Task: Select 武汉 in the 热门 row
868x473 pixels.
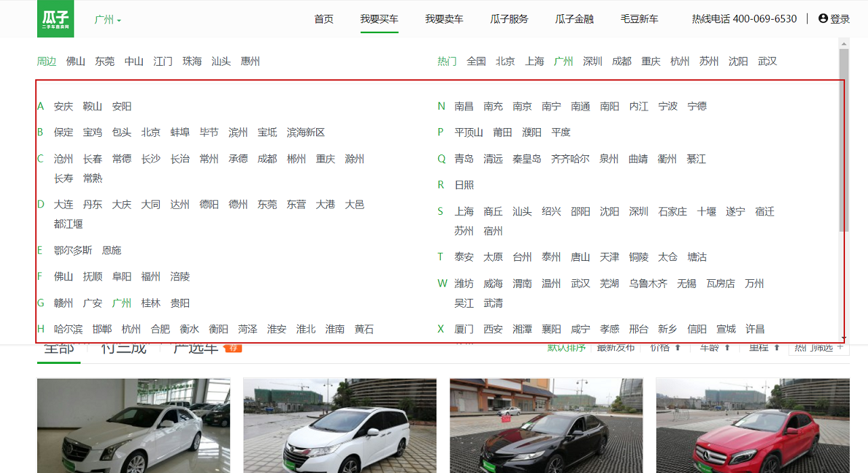Action: 767,61
